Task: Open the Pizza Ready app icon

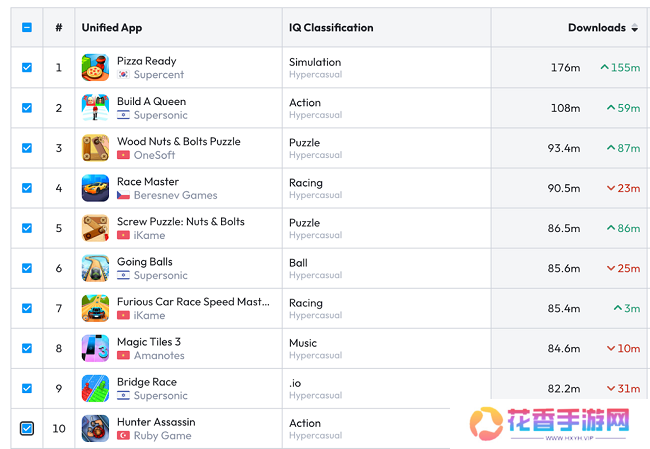Action: 95,68
